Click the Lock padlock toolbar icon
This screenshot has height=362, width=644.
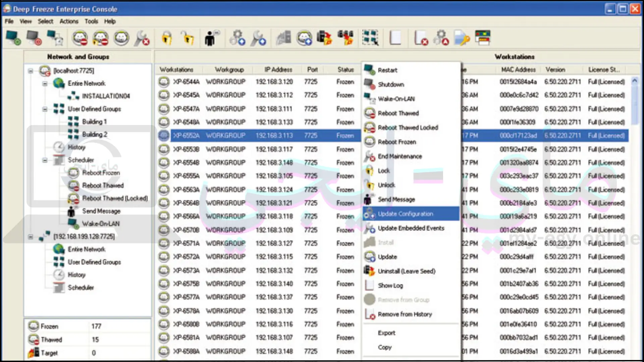167,38
